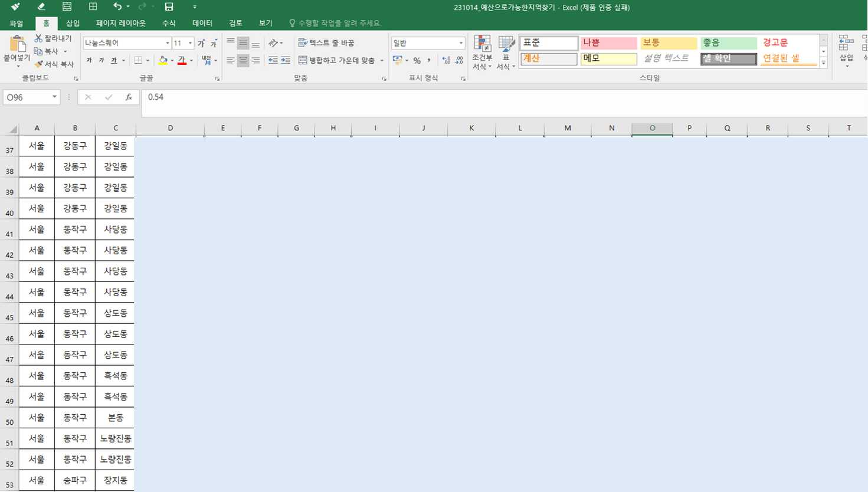Toggle align text right
Screen dimensions: 868x492
pyautogui.click(x=256, y=60)
